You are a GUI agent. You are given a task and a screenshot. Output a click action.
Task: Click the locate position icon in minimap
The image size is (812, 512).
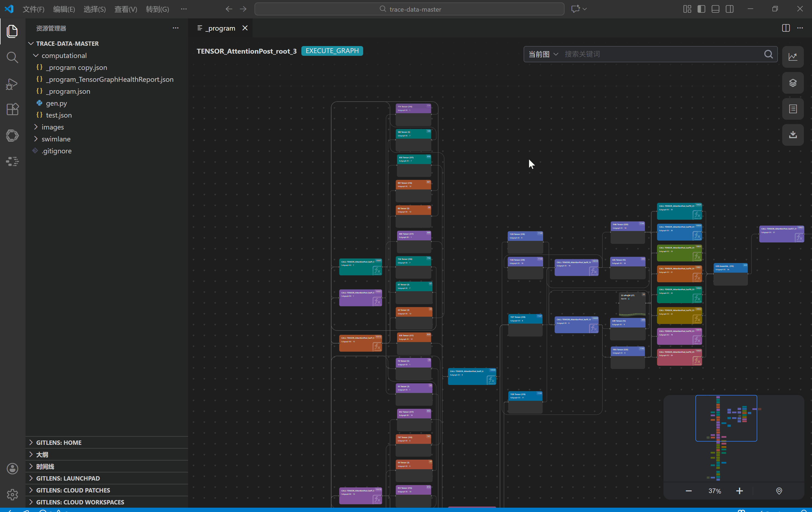[779, 491]
